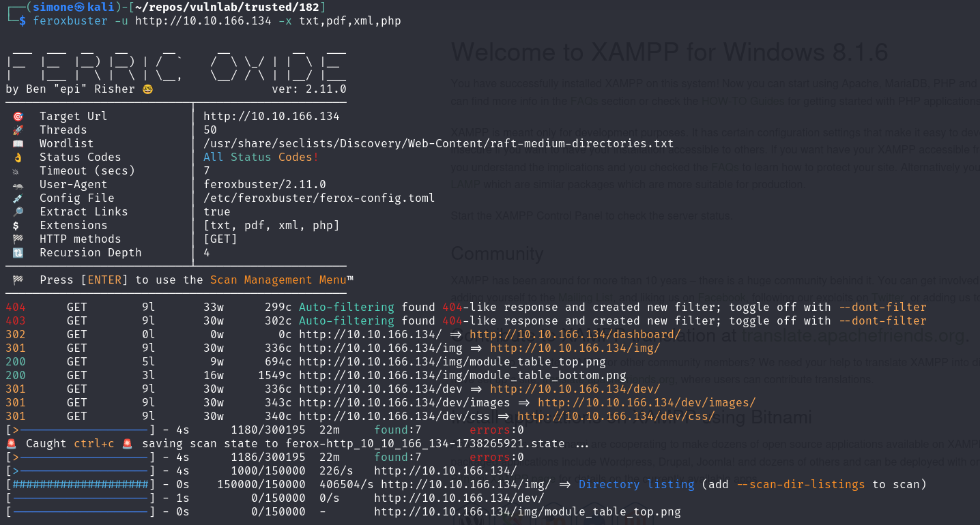Click the siren icon before 'Caught ctrl+c'
The width and height of the screenshot is (980, 525).
[x=12, y=444]
